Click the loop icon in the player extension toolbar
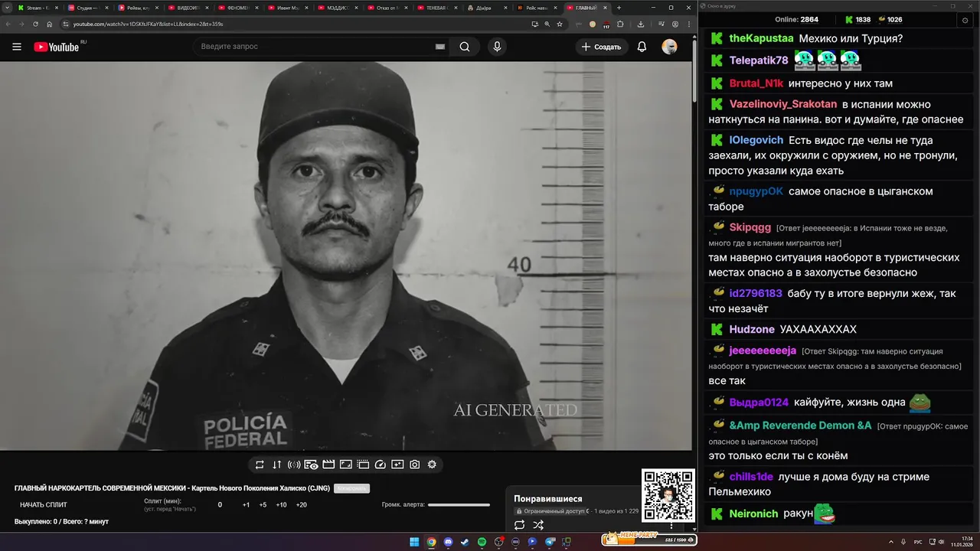This screenshot has width=980, height=551. (260, 465)
